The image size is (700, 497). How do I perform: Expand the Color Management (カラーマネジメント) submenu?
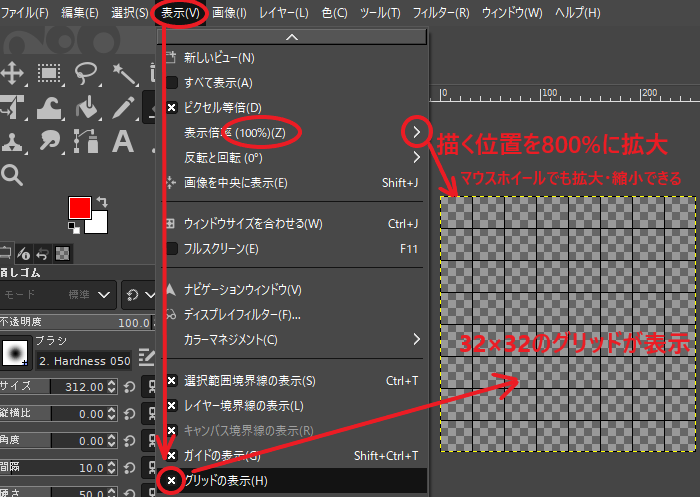[292, 339]
